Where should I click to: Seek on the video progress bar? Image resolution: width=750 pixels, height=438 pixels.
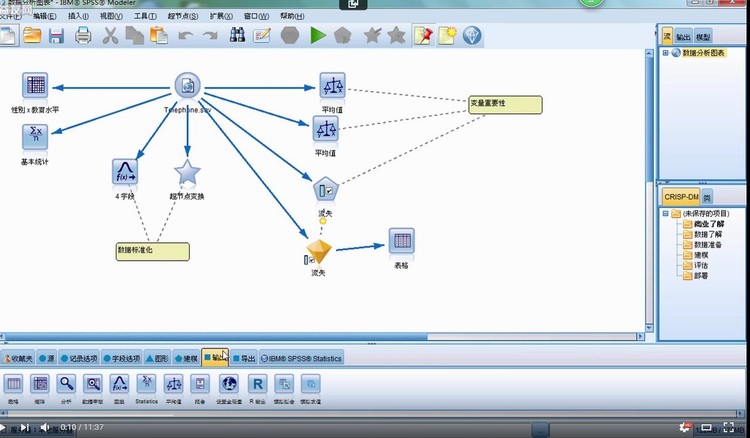click(x=373, y=414)
